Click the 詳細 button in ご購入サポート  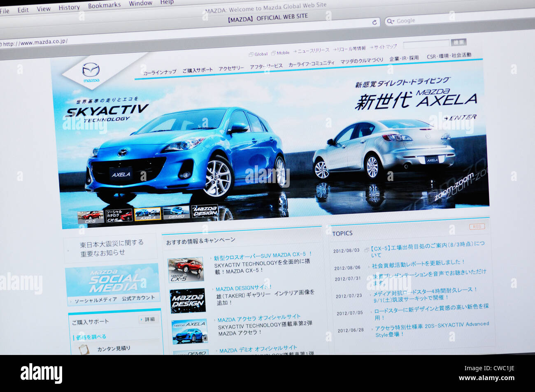pyautogui.click(x=149, y=319)
